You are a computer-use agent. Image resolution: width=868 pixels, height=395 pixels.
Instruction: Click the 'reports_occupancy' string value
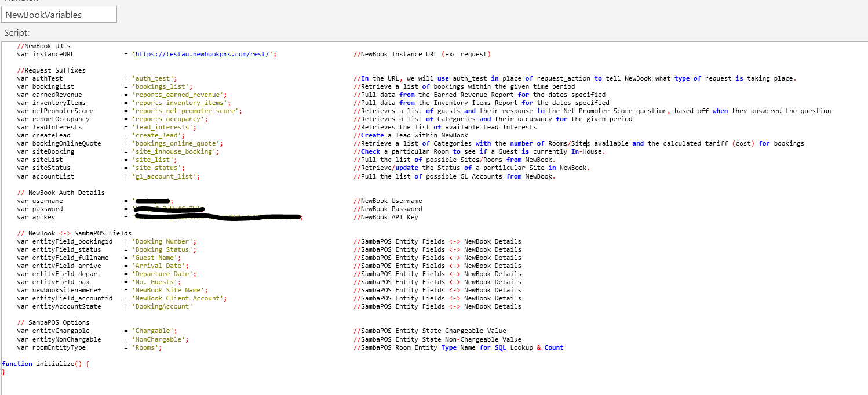tap(169, 119)
